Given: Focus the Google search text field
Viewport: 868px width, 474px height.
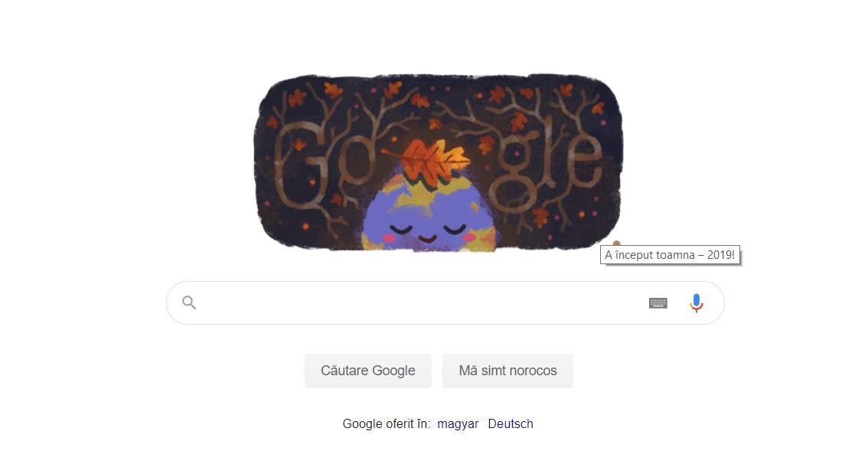Looking at the screenshot, I should (x=421, y=303).
